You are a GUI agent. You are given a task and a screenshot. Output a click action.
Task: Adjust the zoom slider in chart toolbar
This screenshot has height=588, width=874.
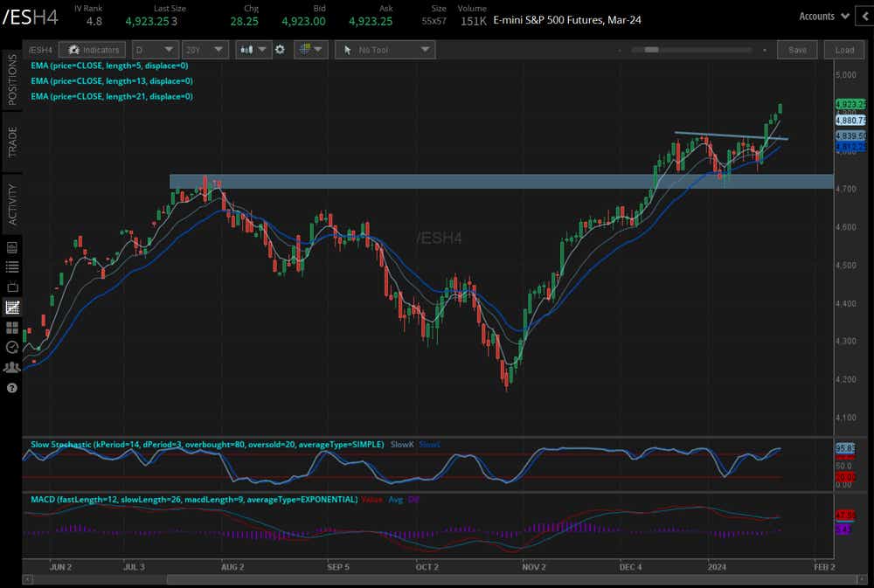coord(651,50)
